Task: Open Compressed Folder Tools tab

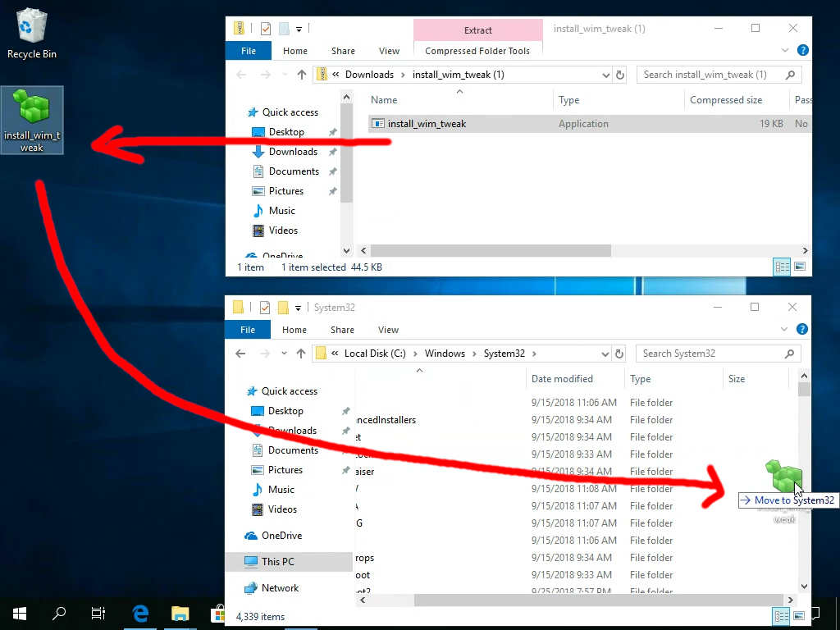Action: [x=477, y=51]
